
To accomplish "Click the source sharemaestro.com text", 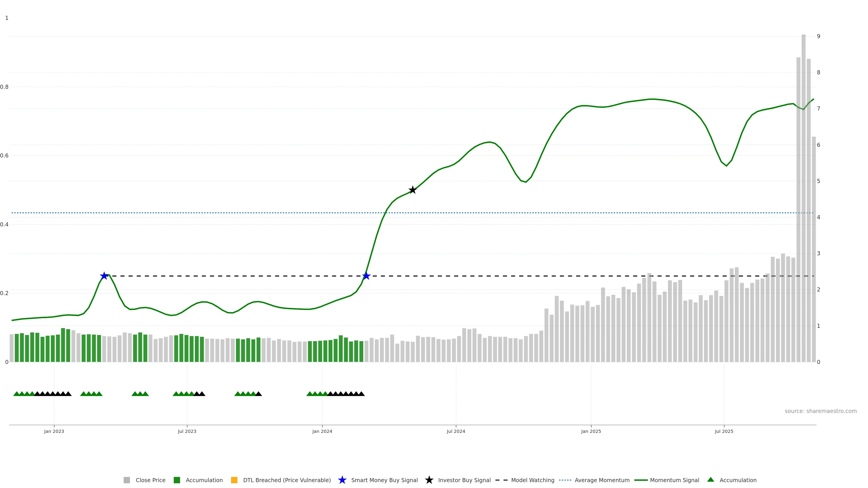I will 821,411.
